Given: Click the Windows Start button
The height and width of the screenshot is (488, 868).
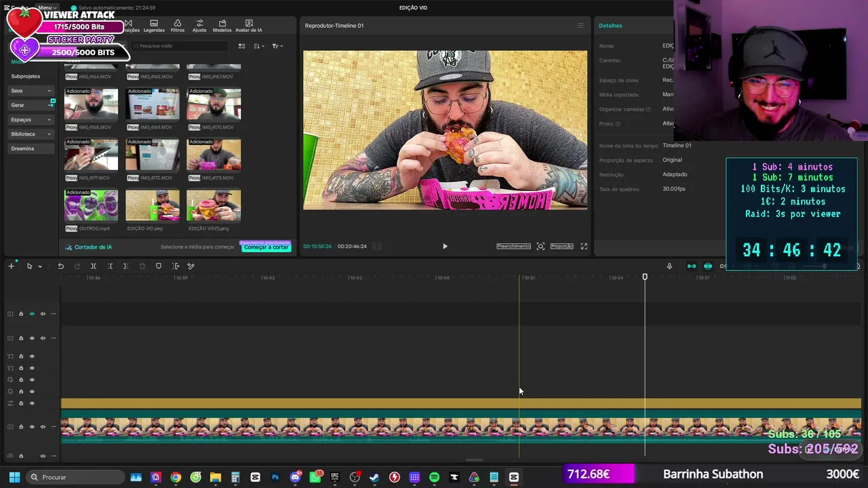Looking at the screenshot, I should click(14, 477).
